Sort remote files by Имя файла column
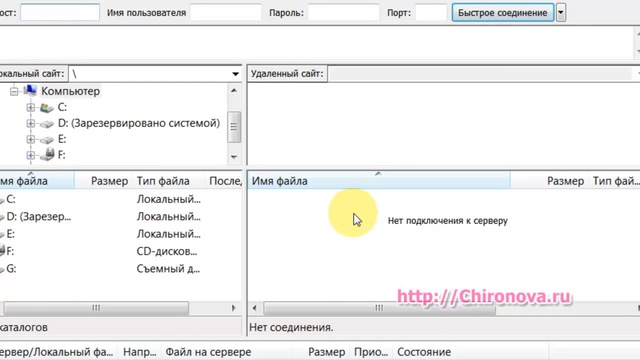 pyautogui.click(x=379, y=181)
